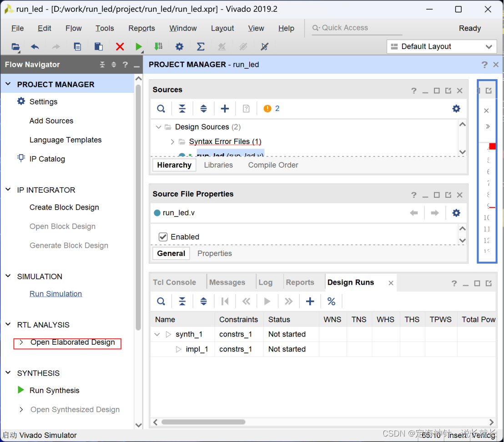Click the Flow Navigator vertical scrollbar
This screenshot has width=504, height=442.
point(138,207)
